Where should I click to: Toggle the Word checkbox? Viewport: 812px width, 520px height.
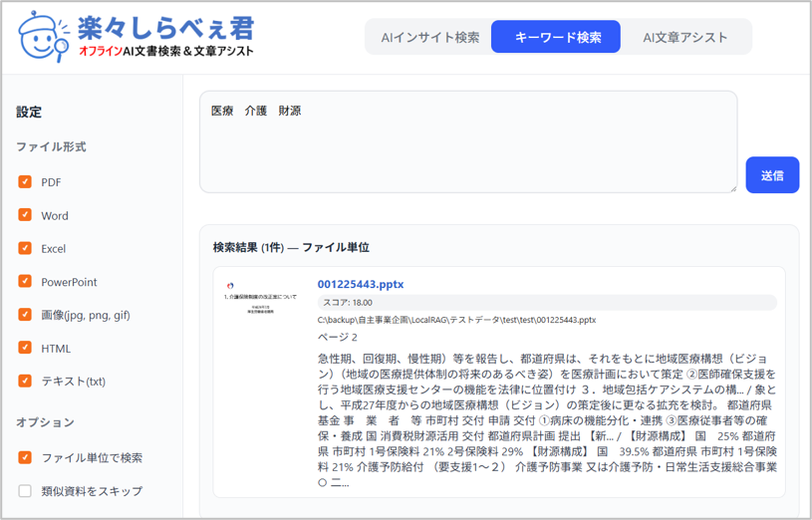pos(25,215)
